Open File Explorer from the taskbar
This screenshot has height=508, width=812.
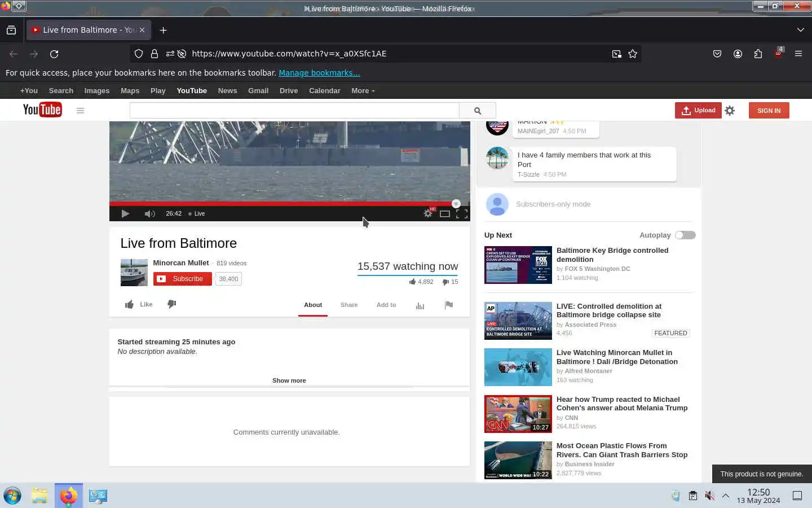pyautogui.click(x=39, y=496)
